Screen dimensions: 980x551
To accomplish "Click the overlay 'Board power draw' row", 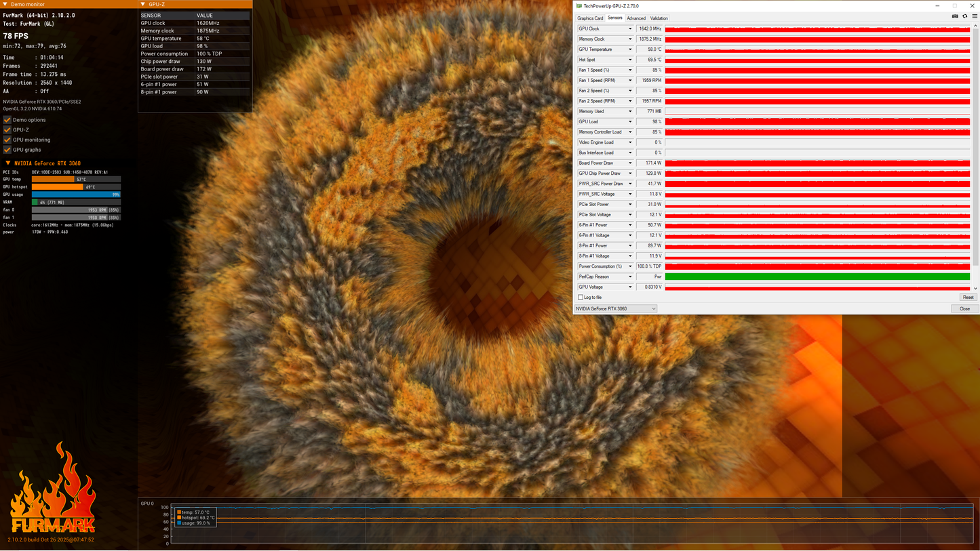I will [195, 69].
